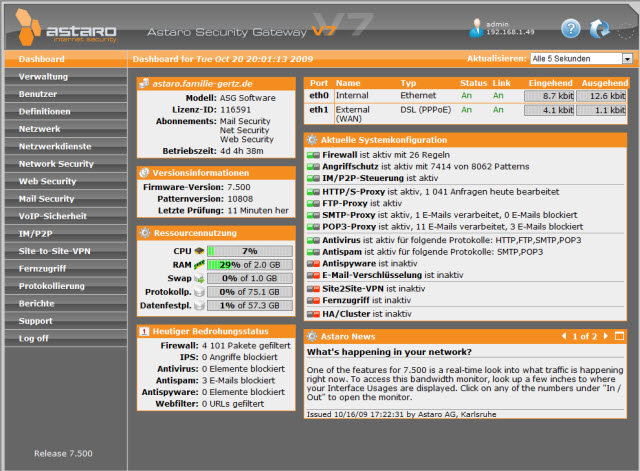Screen dimensions: 640x471
Task: Select Dashboard in the sidebar
Action: coord(66,59)
